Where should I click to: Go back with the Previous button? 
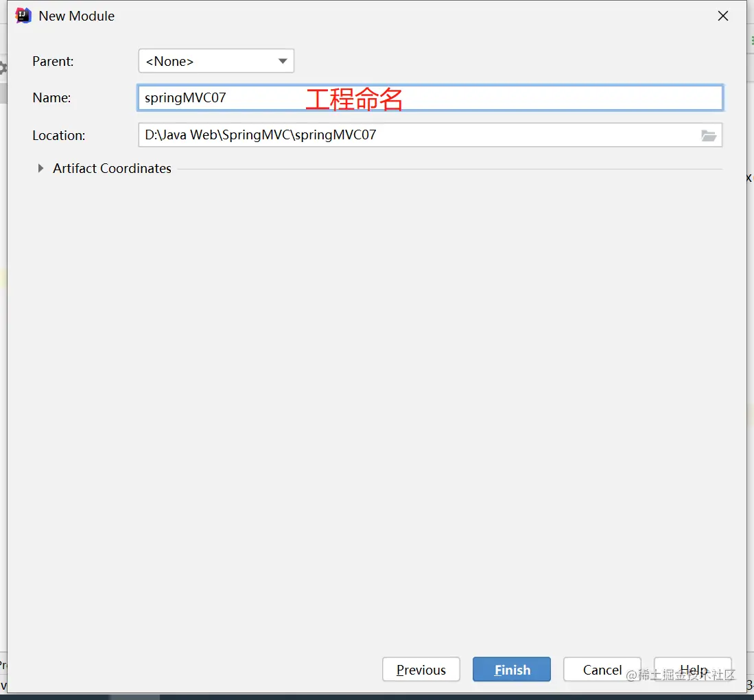(421, 669)
